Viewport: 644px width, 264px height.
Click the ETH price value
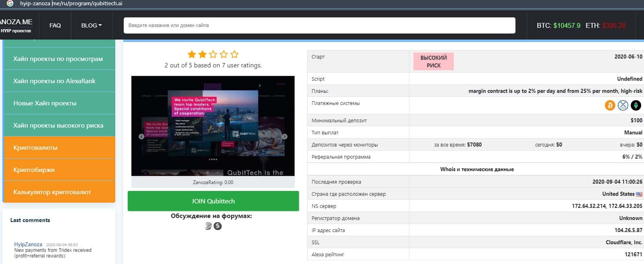pyautogui.click(x=614, y=25)
